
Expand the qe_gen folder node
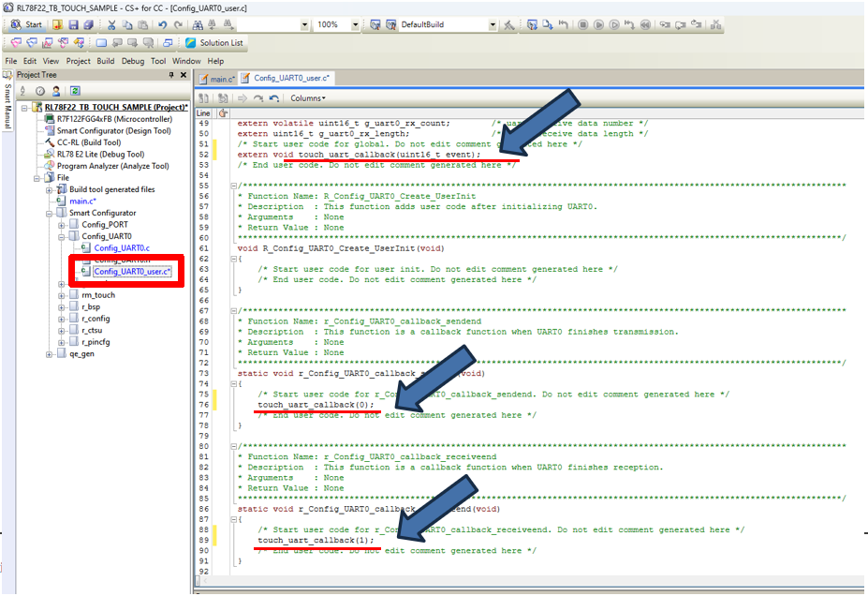click(49, 354)
